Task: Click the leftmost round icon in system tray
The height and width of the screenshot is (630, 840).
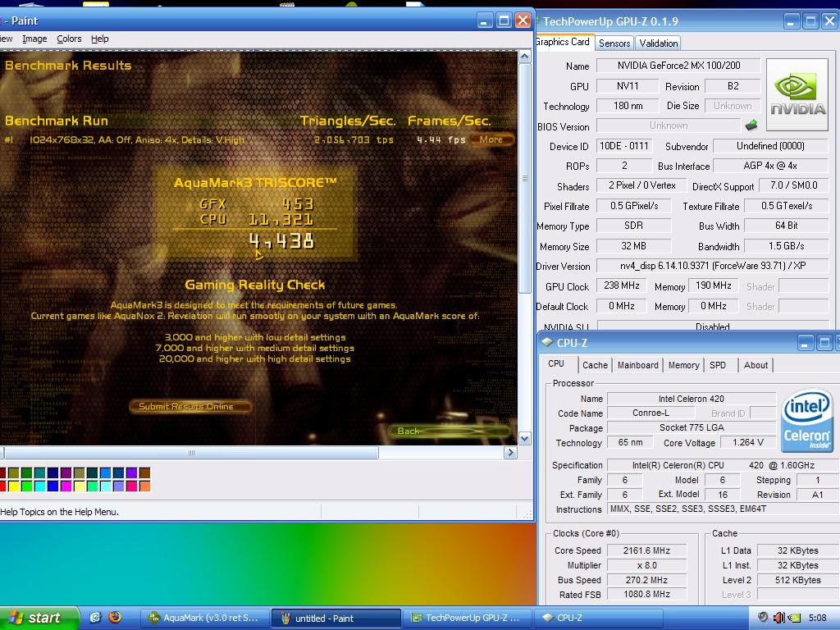Action: (x=764, y=617)
